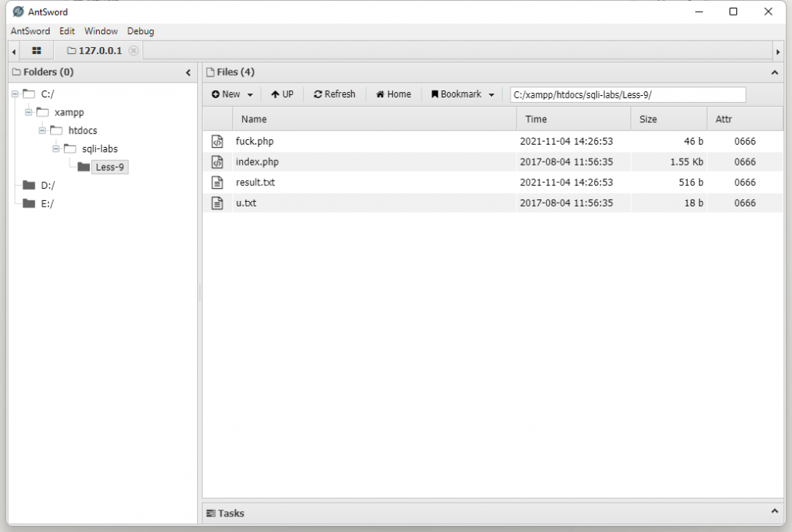This screenshot has height=532, width=792.
Task: Open the Debug menu
Action: [x=141, y=32]
